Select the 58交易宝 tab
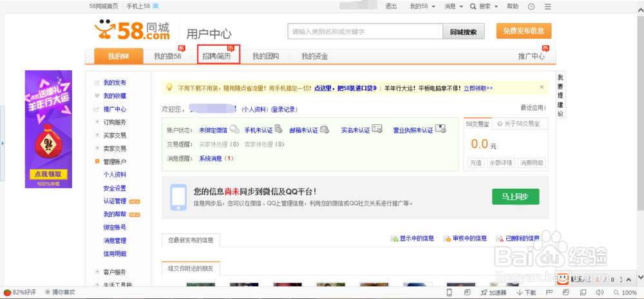 point(477,124)
